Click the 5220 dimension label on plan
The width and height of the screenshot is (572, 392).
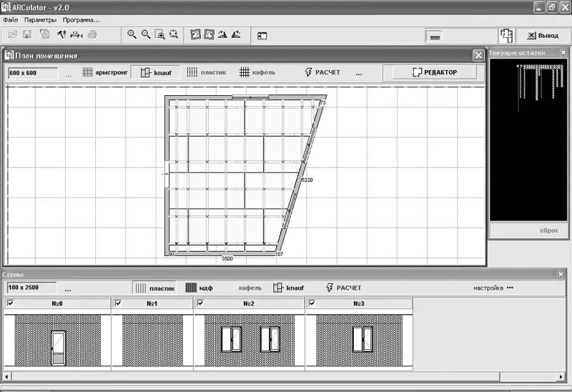point(307,180)
